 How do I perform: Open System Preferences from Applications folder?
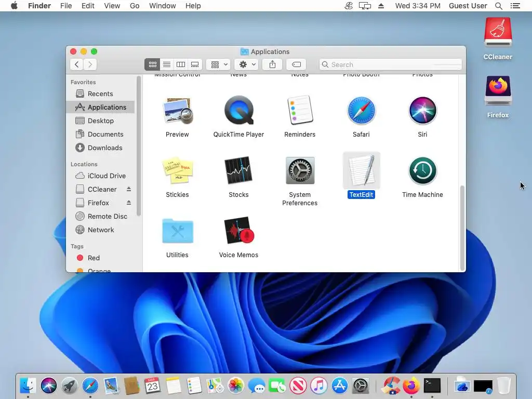[300, 170]
